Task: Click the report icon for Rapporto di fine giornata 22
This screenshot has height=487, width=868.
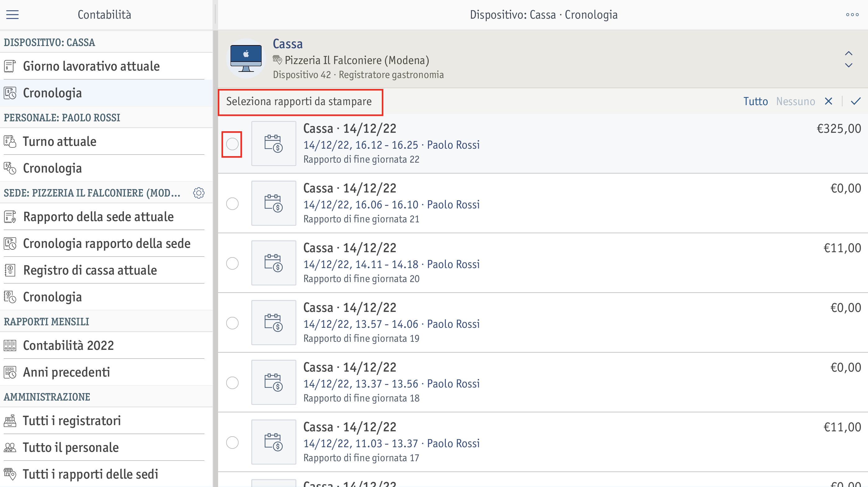Action: (x=274, y=143)
